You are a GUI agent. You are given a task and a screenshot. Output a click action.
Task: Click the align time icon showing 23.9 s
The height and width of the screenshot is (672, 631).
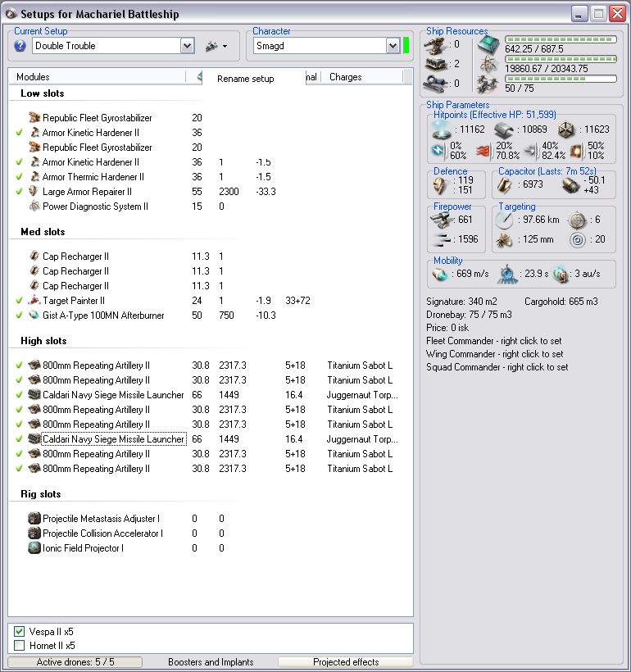pyautogui.click(x=507, y=274)
